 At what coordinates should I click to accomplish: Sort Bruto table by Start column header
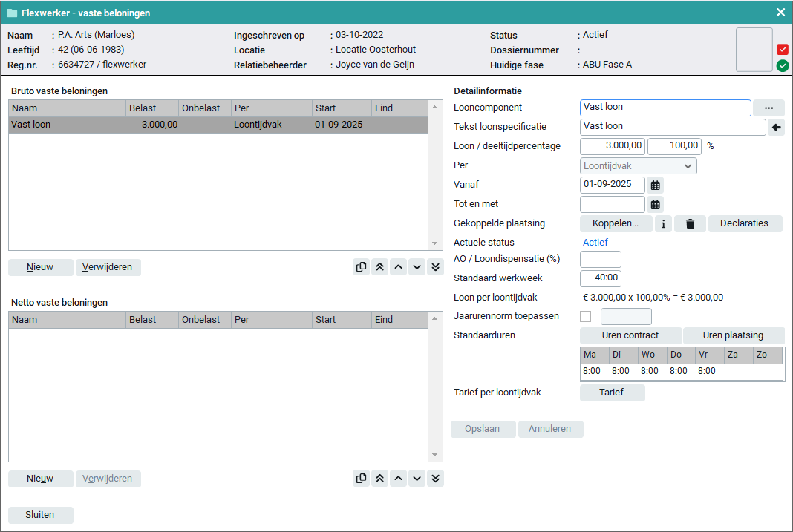click(x=342, y=108)
